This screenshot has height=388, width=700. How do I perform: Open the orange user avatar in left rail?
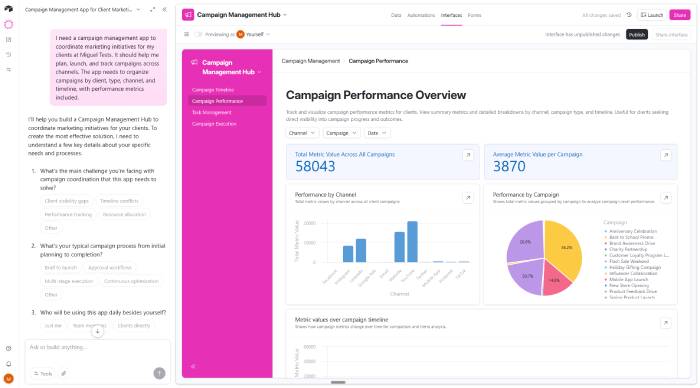(x=8, y=379)
